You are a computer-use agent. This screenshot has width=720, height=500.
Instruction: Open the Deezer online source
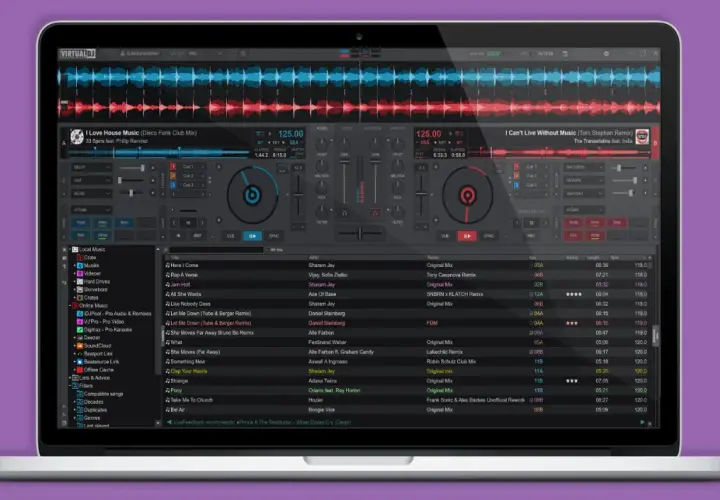click(x=88, y=338)
